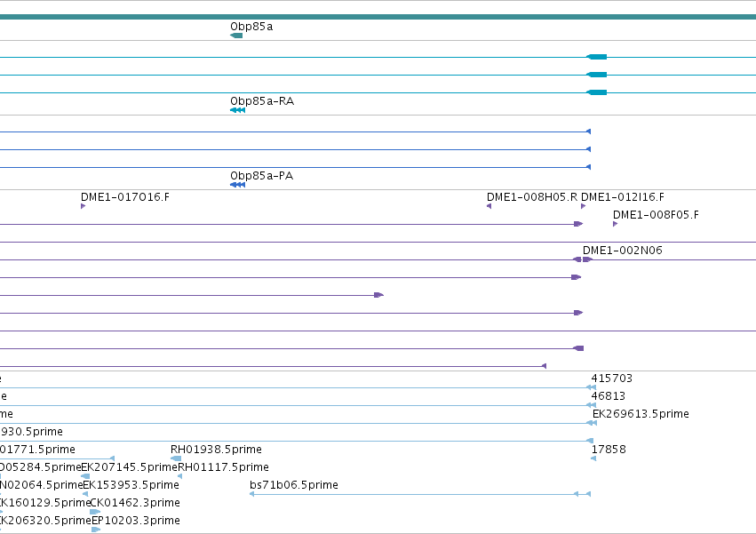
Task: Select the EK153953.5prime label
Action: click(x=131, y=485)
